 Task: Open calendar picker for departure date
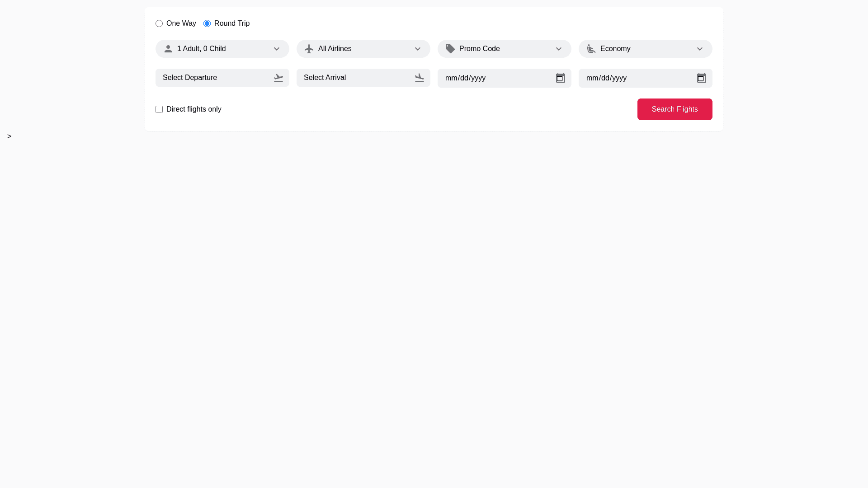click(561, 78)
